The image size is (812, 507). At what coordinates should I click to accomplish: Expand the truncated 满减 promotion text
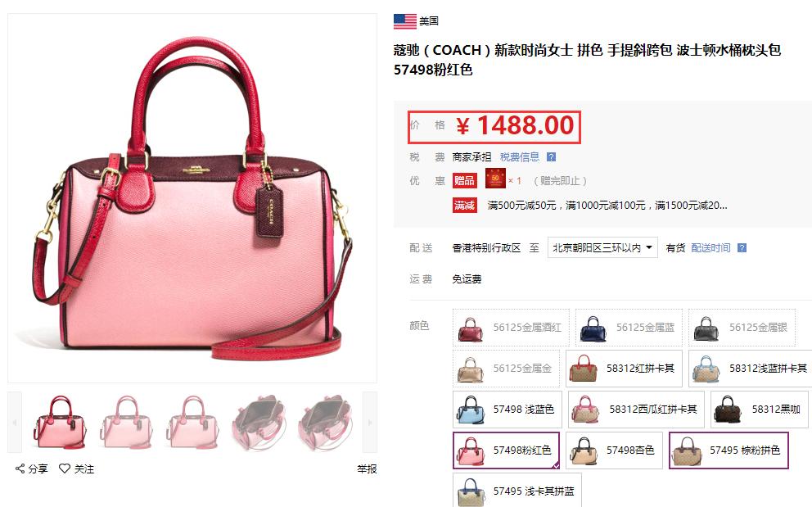tap(607, 206)
